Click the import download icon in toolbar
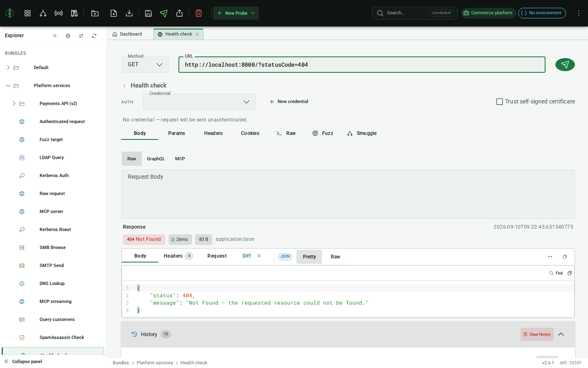Viewport: 588px width, 368px height. coord(129,13)
